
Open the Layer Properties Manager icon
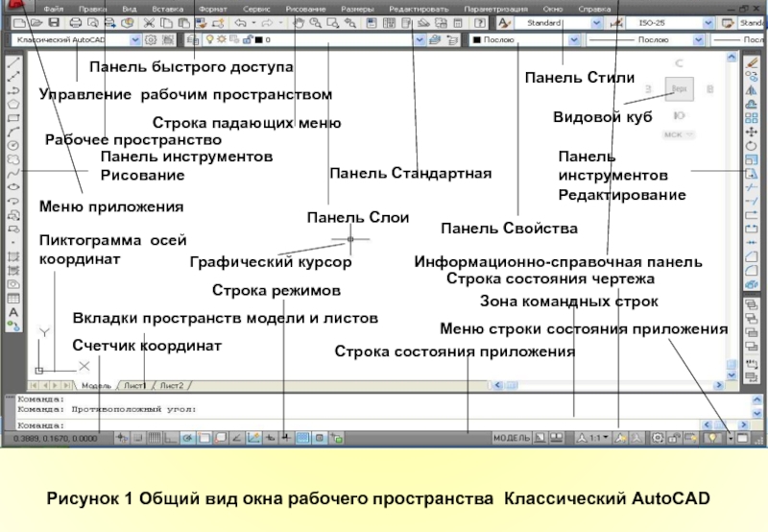191,41
